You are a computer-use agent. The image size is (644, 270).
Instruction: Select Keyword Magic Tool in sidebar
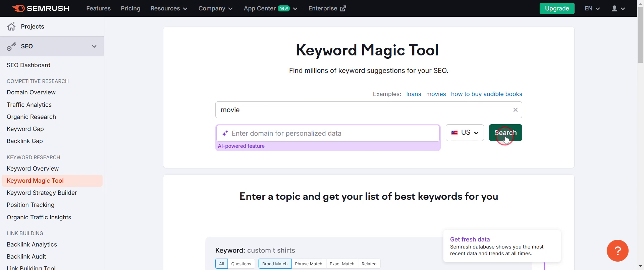[52, 181]
